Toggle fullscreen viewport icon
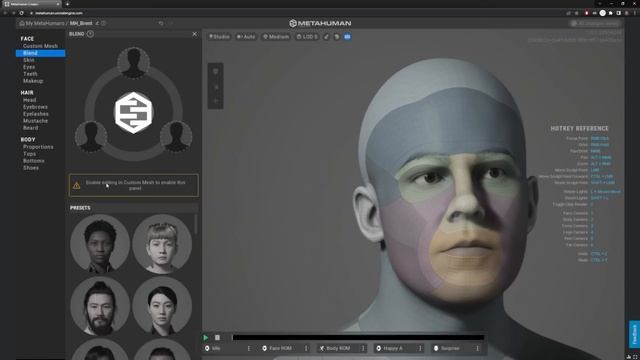The width and height of the screenshot is (640, 360). [635, 357]
